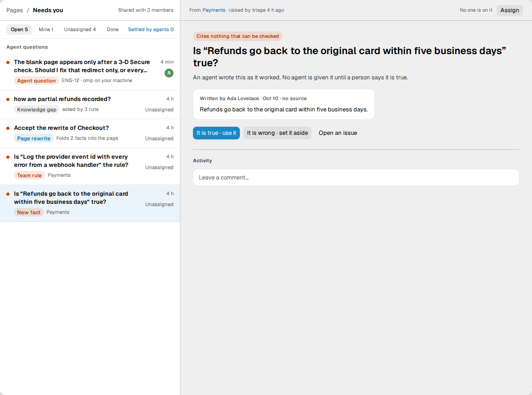Click 'Shared with 3 members' text

coord(146,10)
